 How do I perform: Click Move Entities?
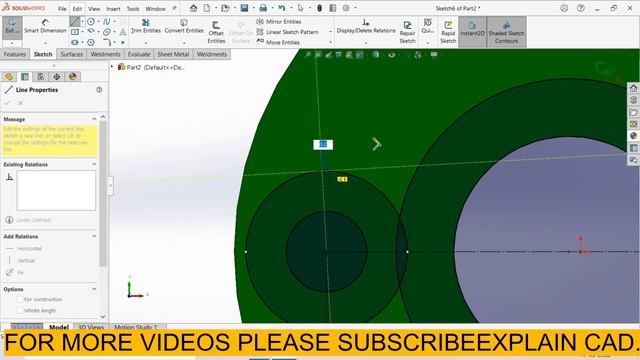[x=278, y=42]
